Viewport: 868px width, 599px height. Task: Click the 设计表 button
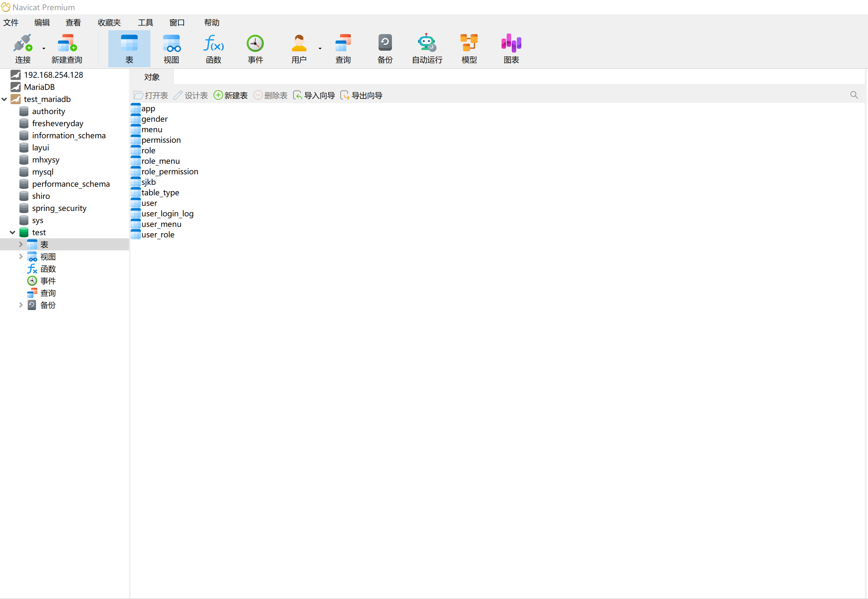coord(191,95)
